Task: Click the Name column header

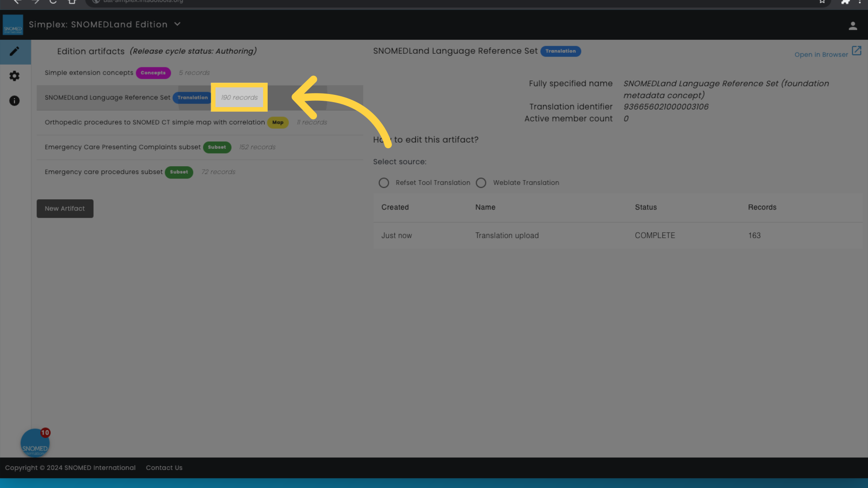Action: click(x=485, y=207)
